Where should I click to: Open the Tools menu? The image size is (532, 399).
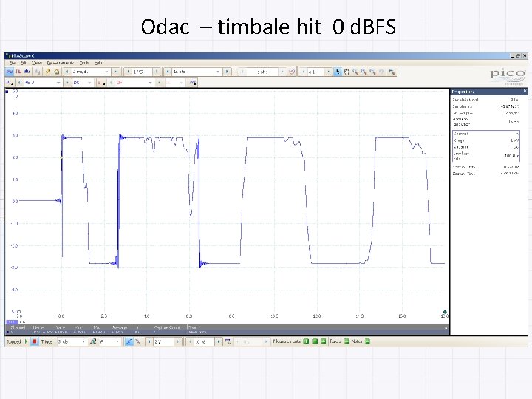[x=84, y=63]
